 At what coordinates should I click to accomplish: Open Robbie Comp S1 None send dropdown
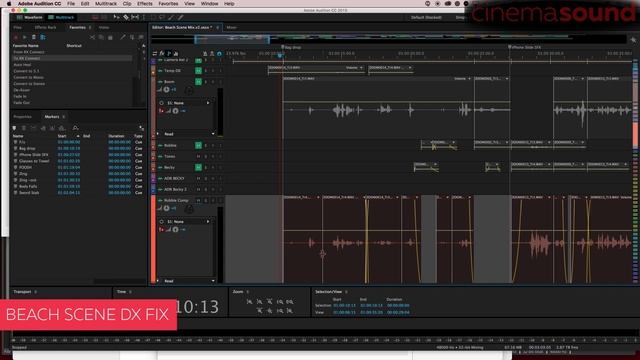point(188,222)
